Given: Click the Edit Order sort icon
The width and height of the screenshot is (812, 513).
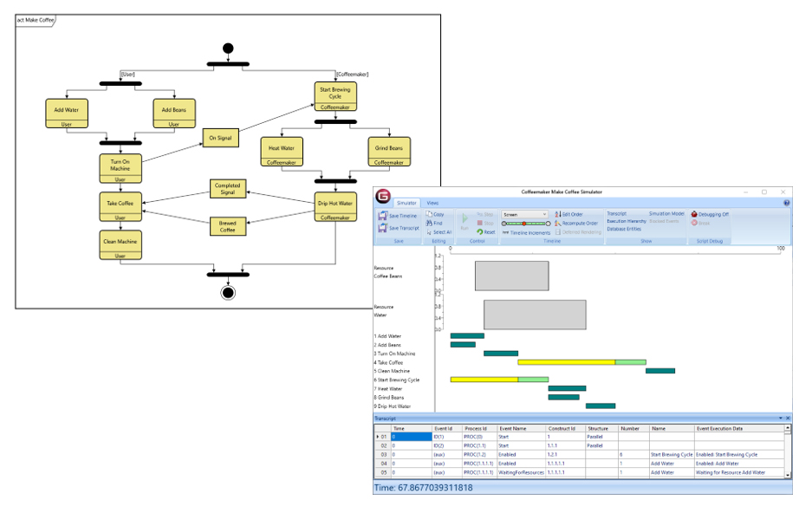Looking at the screenshot, I should pos(558,214).
